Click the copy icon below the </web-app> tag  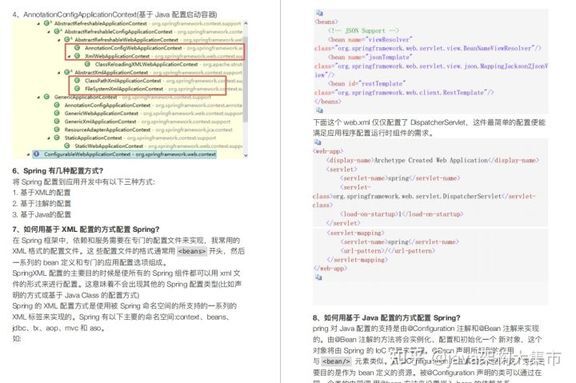pyautogui.click(x=318, y=277)
